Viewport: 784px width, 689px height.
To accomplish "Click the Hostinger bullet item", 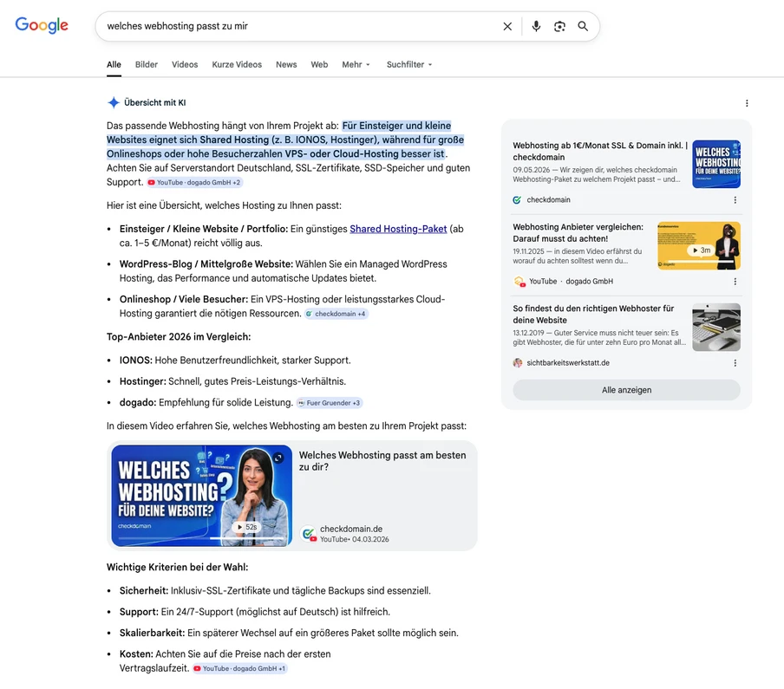I will click(232, 381).
